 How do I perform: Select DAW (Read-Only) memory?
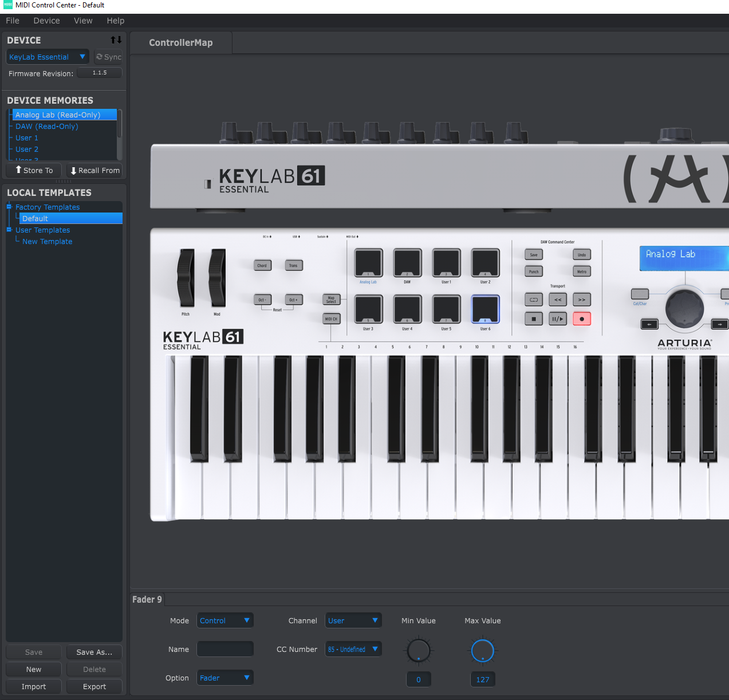(x=47, y=126)
